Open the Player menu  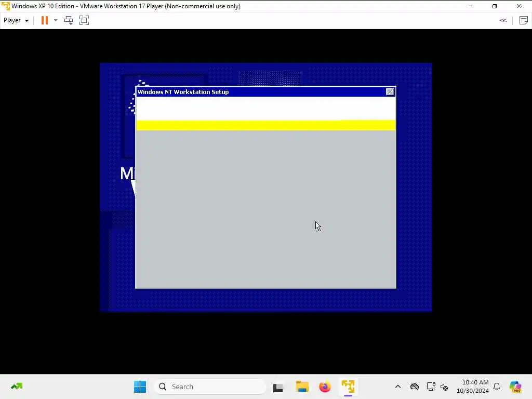pyautogui.click(x=16, y=20)
